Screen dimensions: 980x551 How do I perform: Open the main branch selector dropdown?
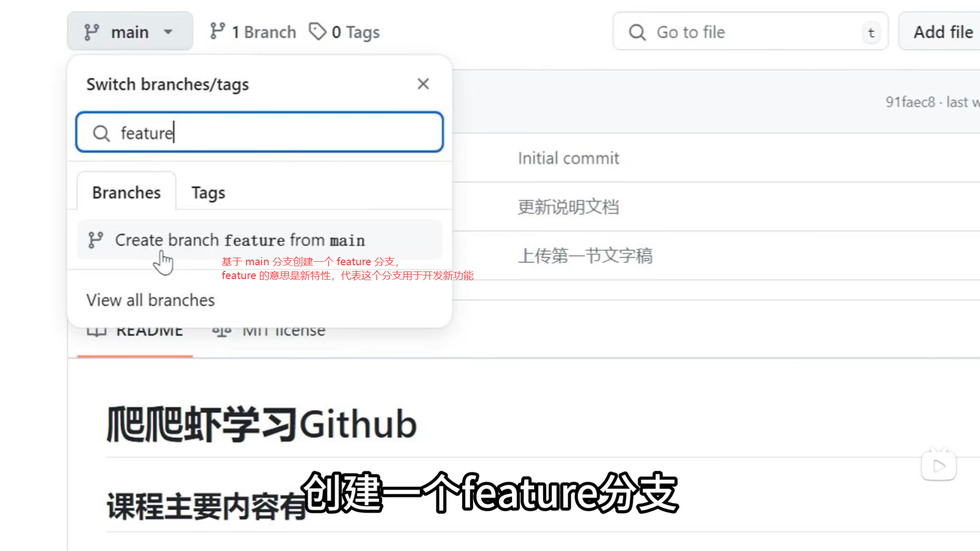[130, 32]
